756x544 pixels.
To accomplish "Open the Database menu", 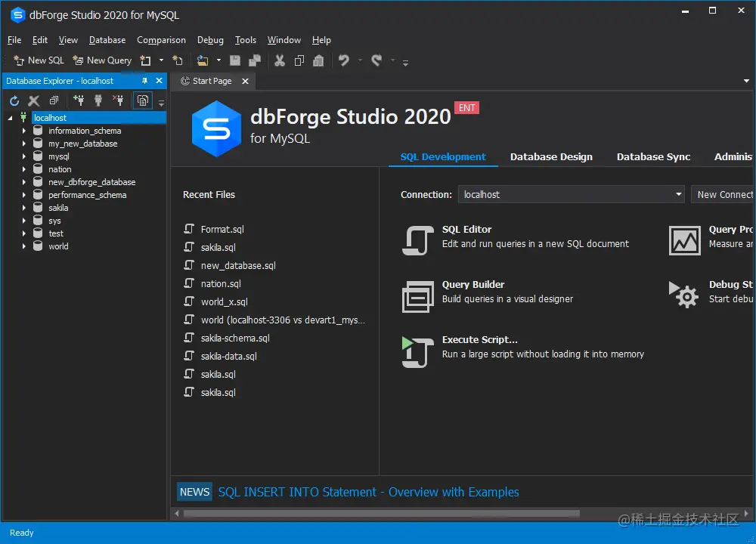I will [x=107, y=40].
